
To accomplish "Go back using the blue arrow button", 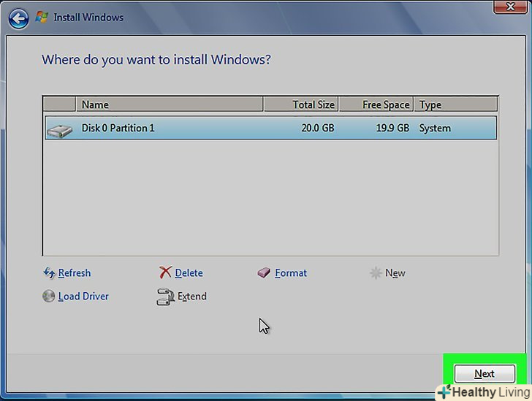I will click(18, 18).
